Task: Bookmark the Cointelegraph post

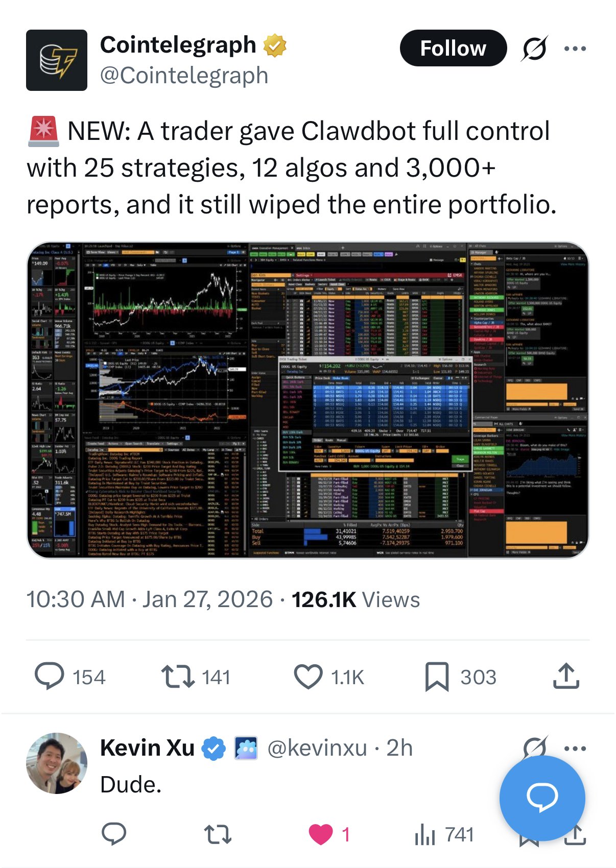Action: tap(437, 676)
